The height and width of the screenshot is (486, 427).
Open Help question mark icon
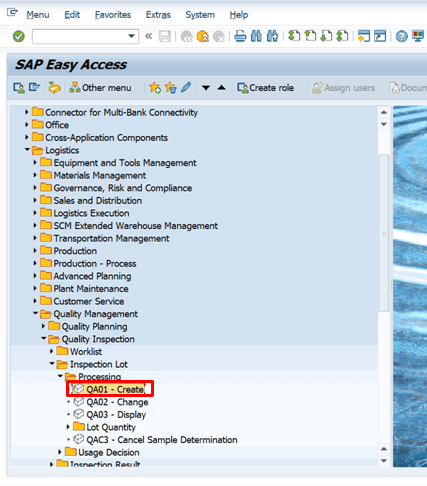coord(402,36)
